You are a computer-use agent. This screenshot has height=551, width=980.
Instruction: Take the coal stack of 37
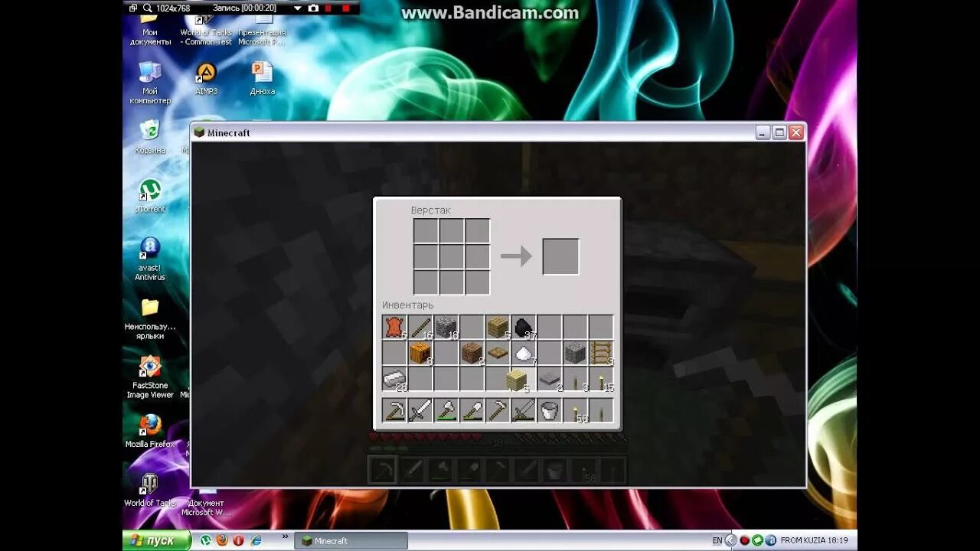(x=524, y=328)
